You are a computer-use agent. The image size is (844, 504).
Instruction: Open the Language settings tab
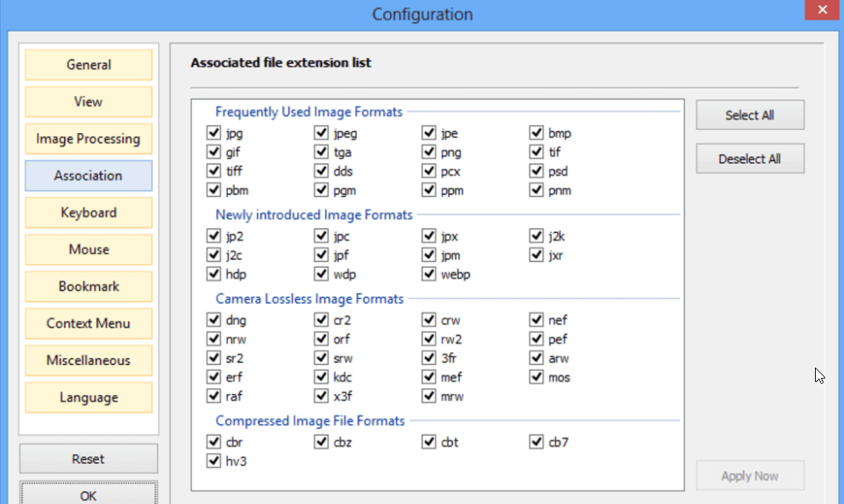(x=89, y=397)
